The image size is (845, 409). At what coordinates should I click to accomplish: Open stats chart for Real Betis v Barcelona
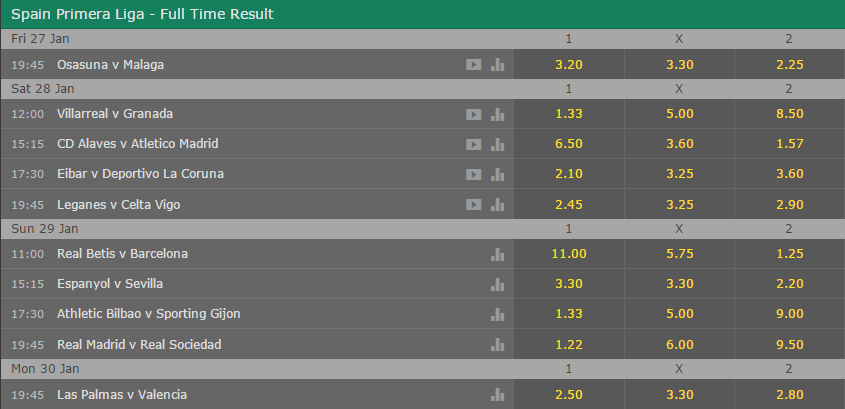click(x=497, y=254)
